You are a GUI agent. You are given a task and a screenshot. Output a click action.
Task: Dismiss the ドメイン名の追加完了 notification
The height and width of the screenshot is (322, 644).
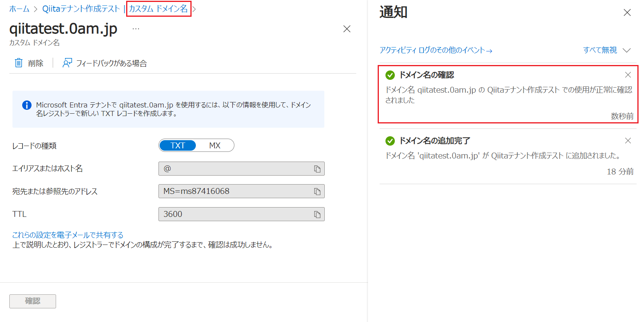coord(628,141)
